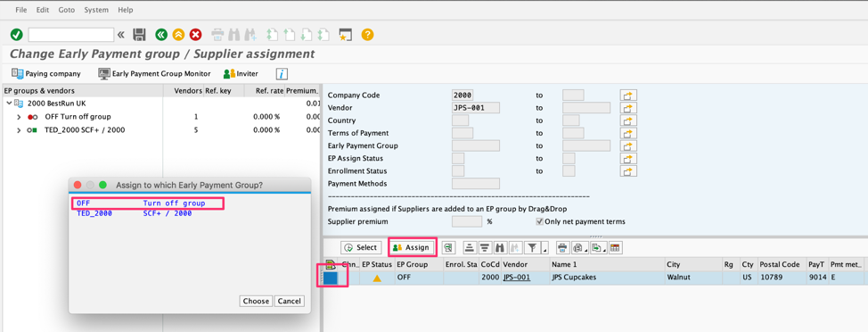Open the orange Help question mark icon

click(367, 35)
